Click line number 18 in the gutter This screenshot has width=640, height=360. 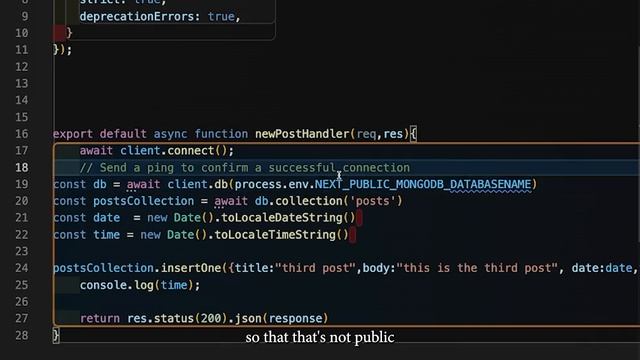click(x=22, y=167)
